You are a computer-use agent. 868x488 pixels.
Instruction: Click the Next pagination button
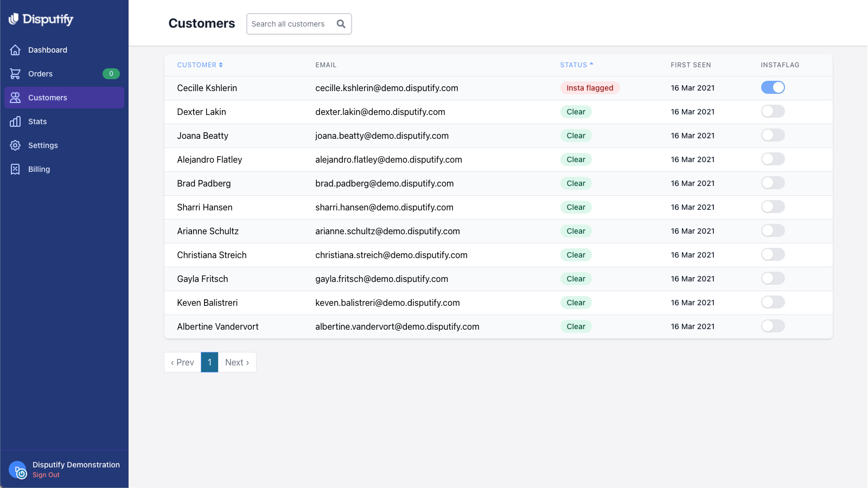[237, 362]
